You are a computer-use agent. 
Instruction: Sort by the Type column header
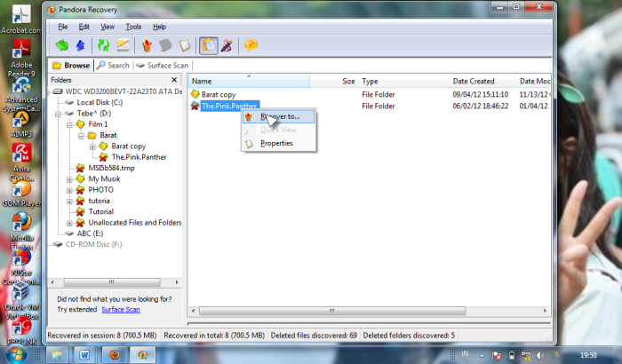[x=403, y=81]
